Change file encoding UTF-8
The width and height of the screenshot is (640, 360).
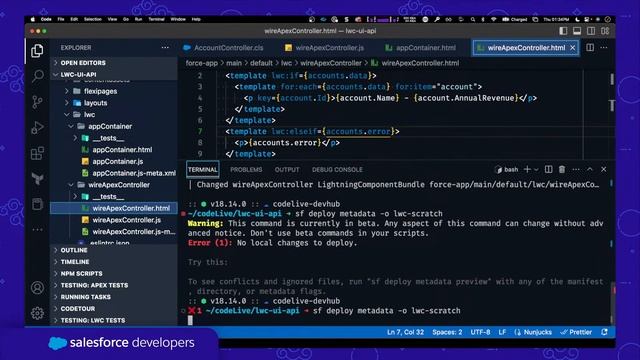click(x=480, y=332)
